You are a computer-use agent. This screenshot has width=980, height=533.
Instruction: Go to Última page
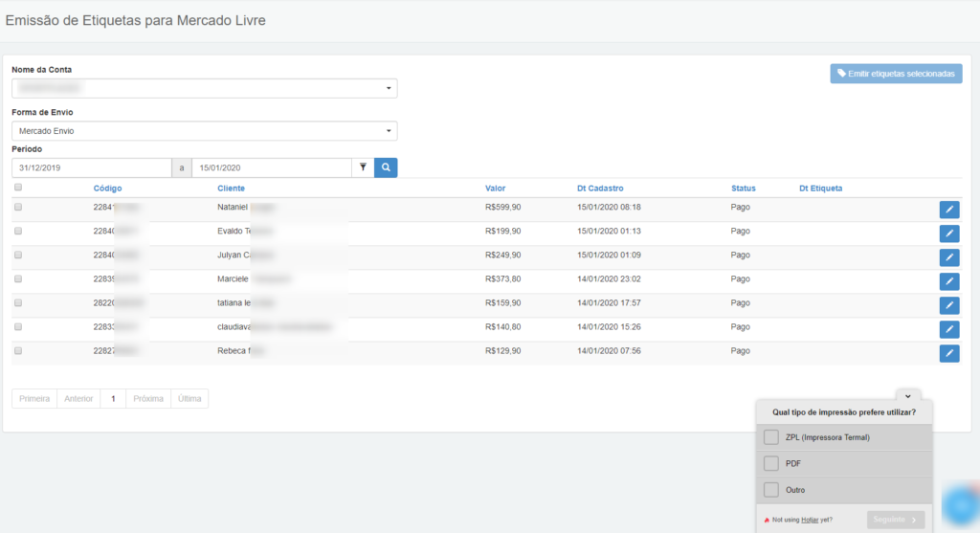click(x=189, y=399)
